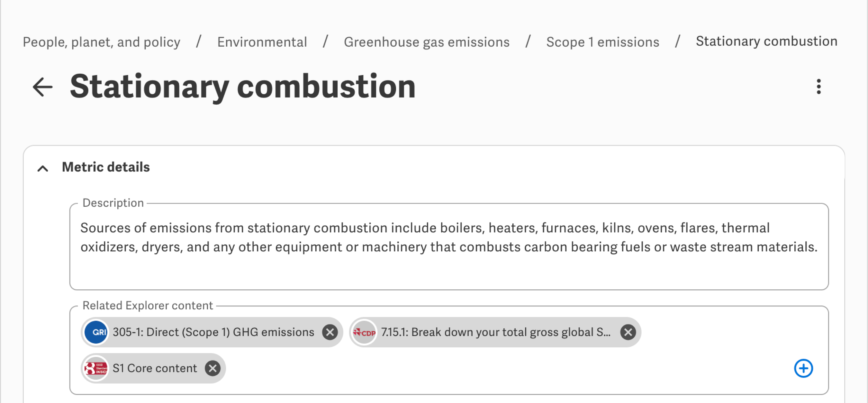Select the S1 Core content chip label
This screenshot has height=403, width=868.
(x=154, y=368)
